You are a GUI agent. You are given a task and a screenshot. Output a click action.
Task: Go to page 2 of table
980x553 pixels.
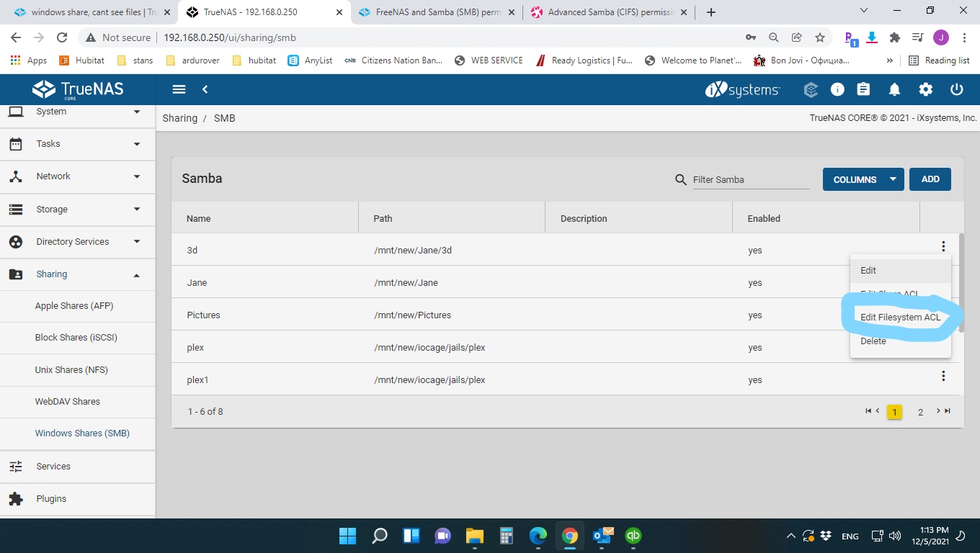[920, 412]
